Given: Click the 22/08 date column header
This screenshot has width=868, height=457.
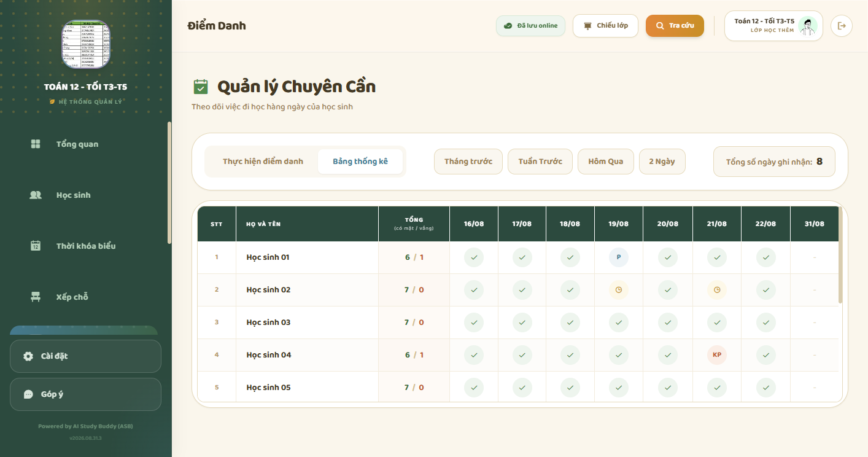Looking at the screenshot, I should (x=765, y=224).
